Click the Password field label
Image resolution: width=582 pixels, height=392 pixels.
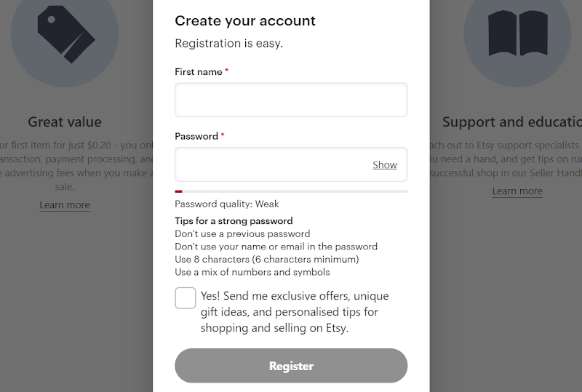[196, 137]
